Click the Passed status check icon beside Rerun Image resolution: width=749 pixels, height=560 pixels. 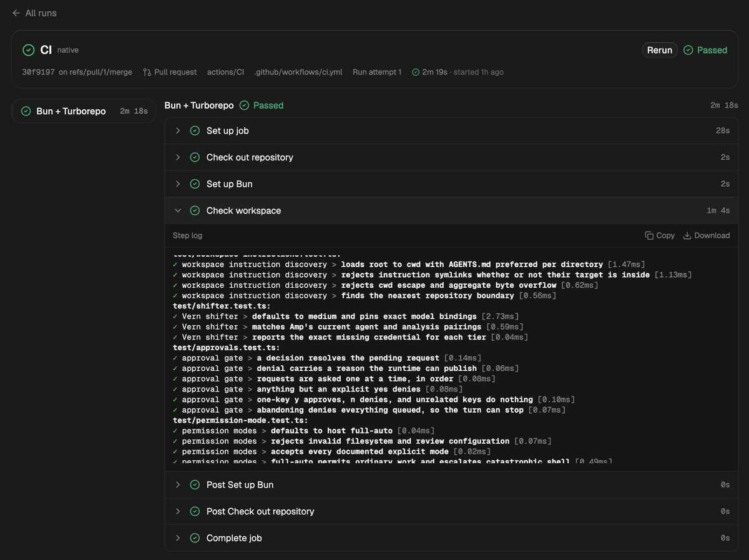coord(688,50)
